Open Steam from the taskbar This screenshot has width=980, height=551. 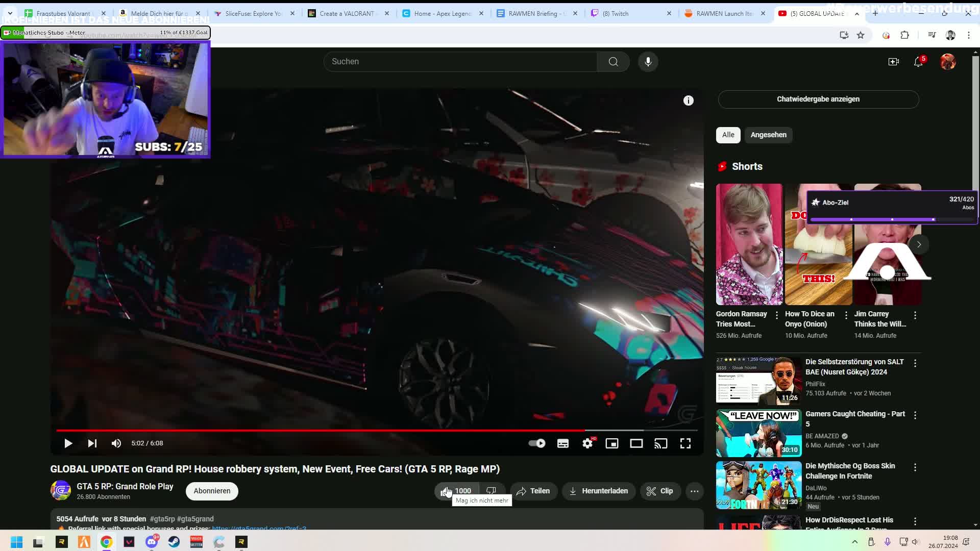coord(174,542)
